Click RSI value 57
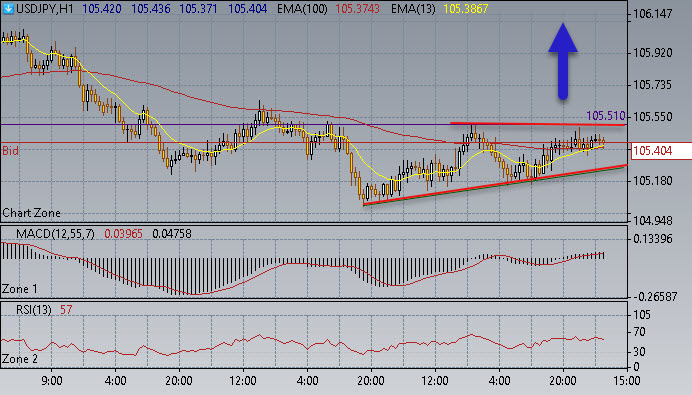The width and height of the screenshot is (692, 395). (66, 310)
